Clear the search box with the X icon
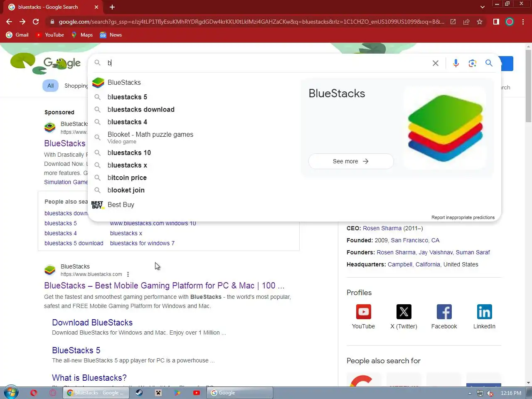Image resolution: width=532 pixels, height=399 pixels. coord(435,63)
